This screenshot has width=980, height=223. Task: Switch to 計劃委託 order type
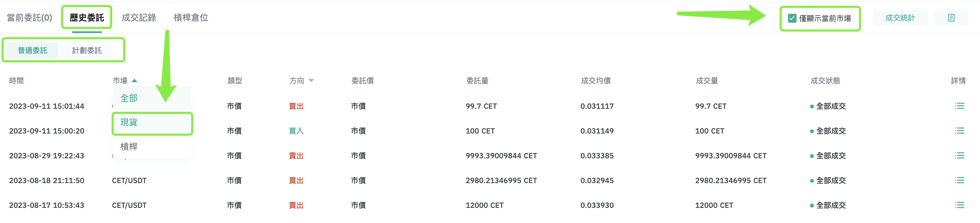(x=87, y=50)
